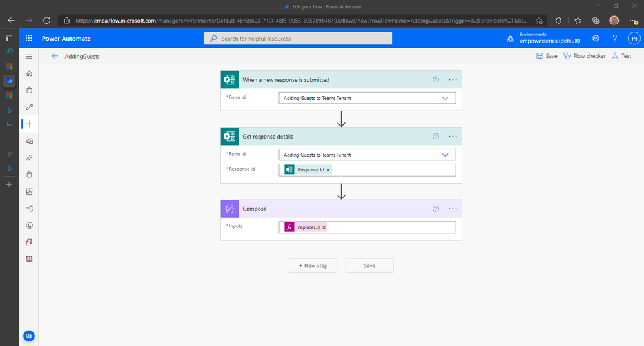The image size is (644, 346).
Task: Click the Save button below the flow
Action: (x=369, y=265)
